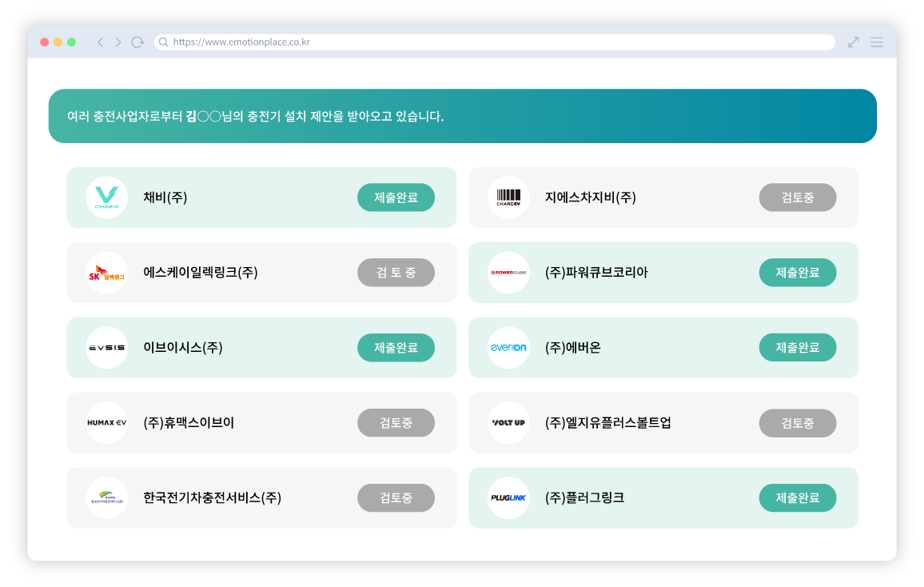Click 검 토 중 button for 에스케이일렉링크(주)
Viewport: 924px width, 587px height.
396,272
